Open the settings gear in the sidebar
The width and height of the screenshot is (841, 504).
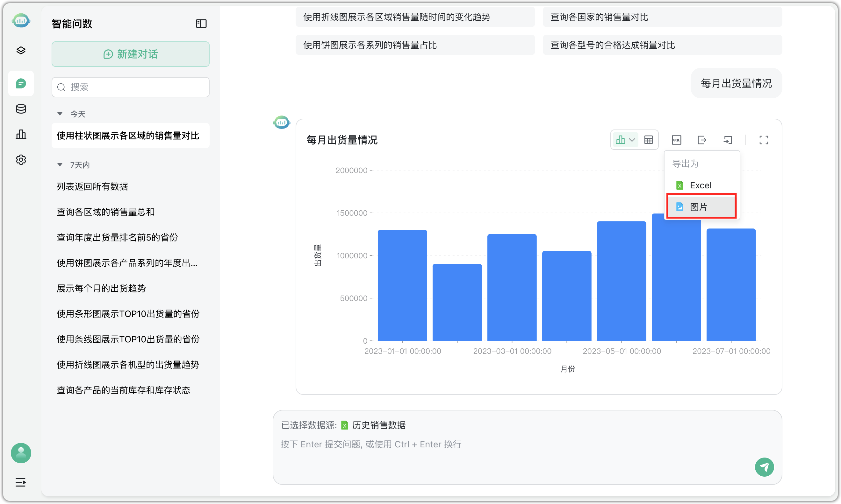[x=21, y=160]
